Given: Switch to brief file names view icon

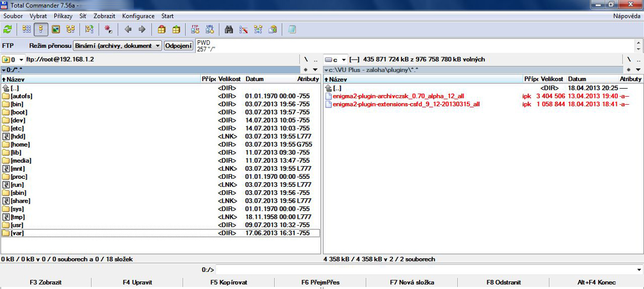Looking at the screenshot, I should [x=26, y=30].
